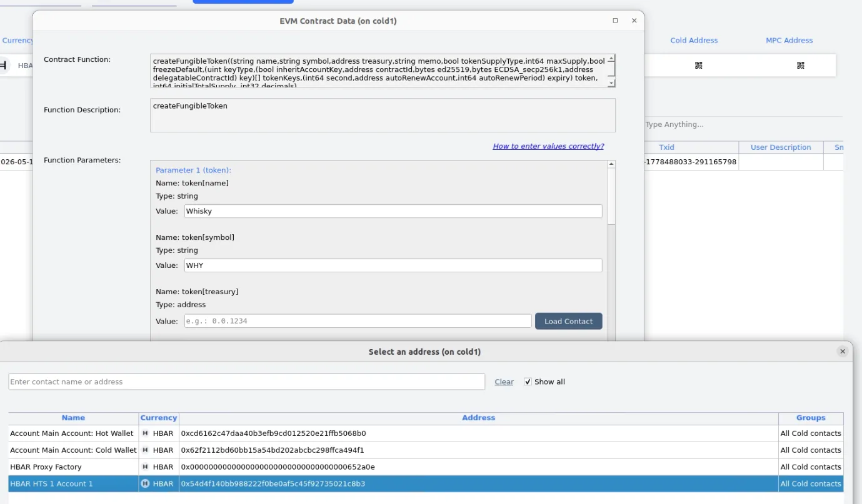Close the Select an address dialog

point(843,352)
